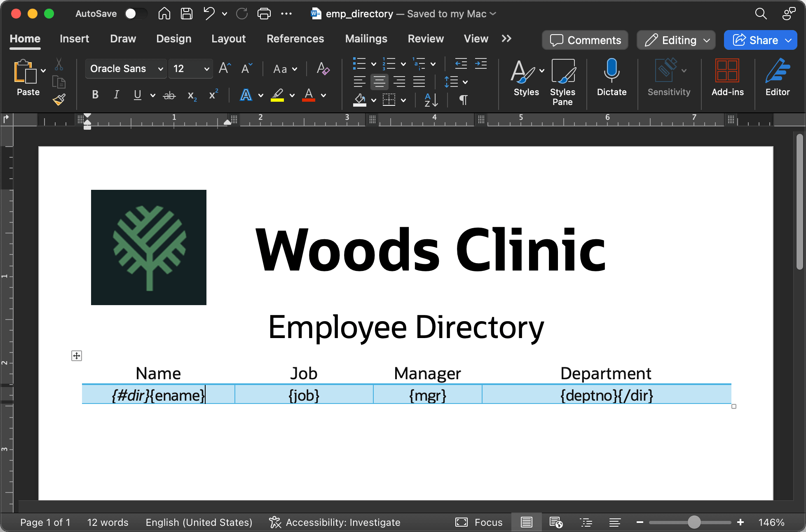Image resolution: width=806 pixels, height=532 pixels.
Task: Increase font size with large A icon
Action: point(225,68)
